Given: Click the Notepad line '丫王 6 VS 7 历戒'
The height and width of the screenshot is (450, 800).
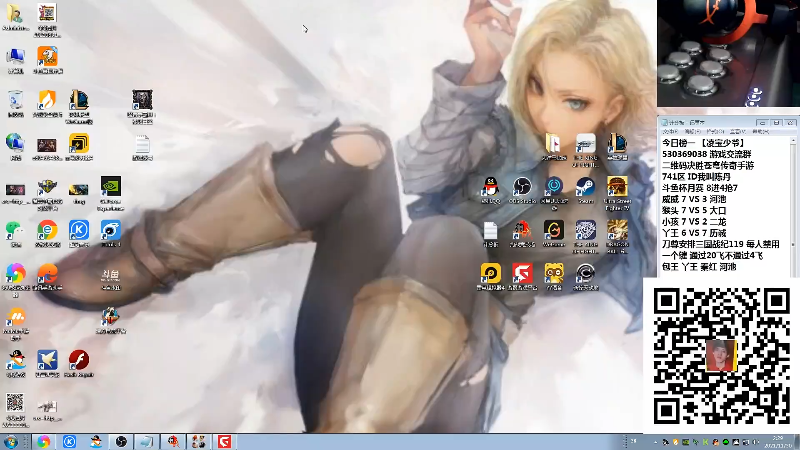Looking at the screenshot, I should point(694,233).
